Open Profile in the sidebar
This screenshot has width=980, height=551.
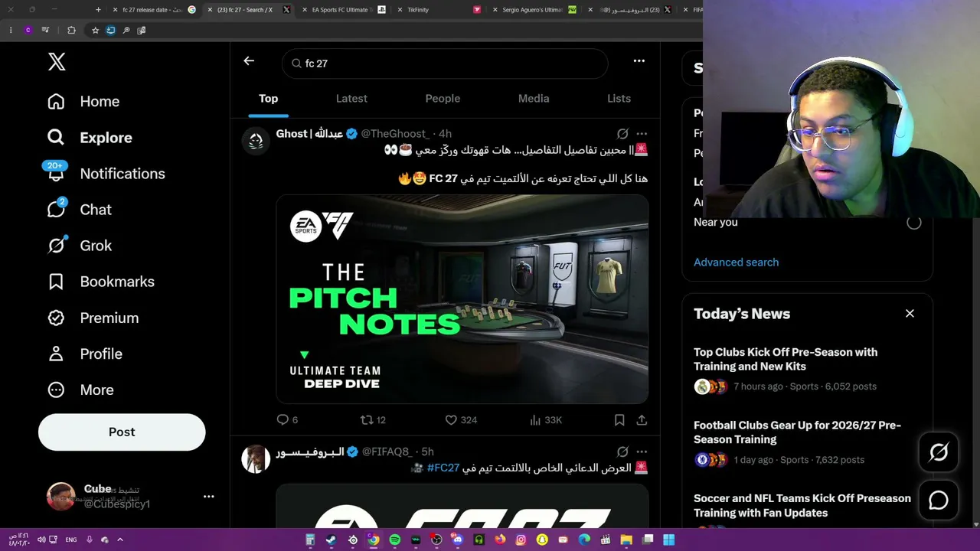[x=85, y=354]
